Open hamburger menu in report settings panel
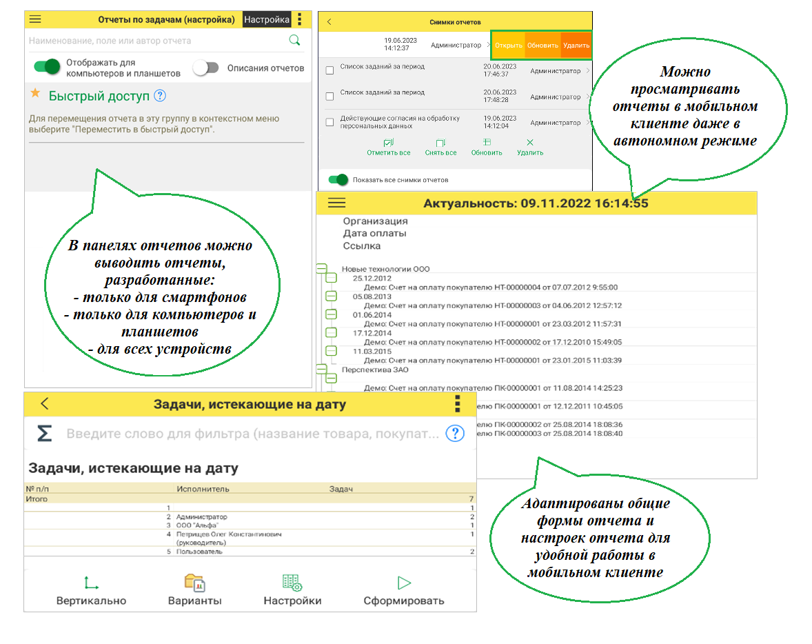Viewport: 812px width, 644px height. (35, 19)
